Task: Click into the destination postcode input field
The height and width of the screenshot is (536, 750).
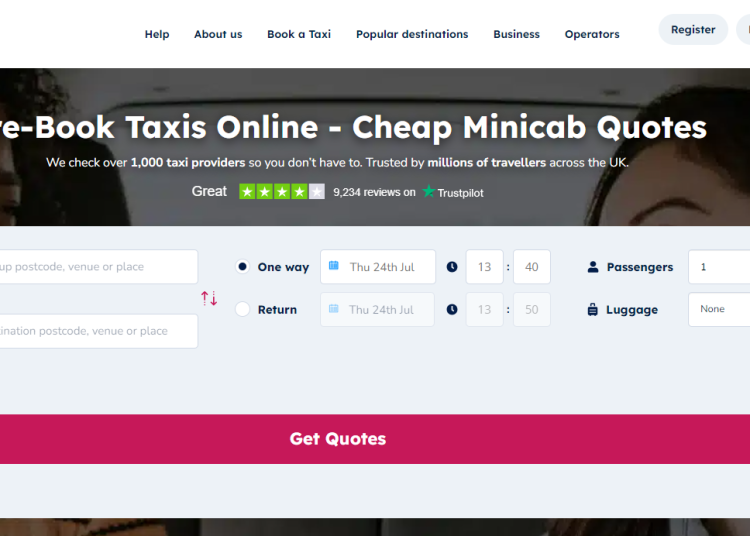Action: (x=99, y=331)
